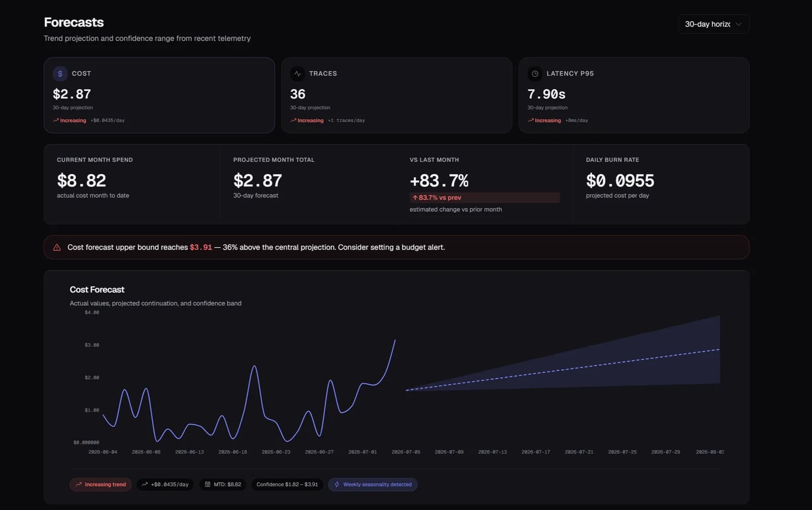
Task: Select the Cost forecast card
Action: click(159, 95)
